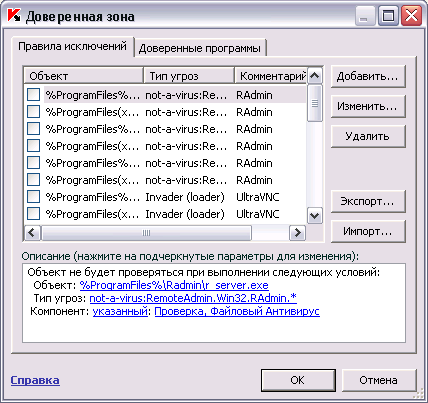Click the Изменить… button
The image size is (428, 403).
click(368, 106)
